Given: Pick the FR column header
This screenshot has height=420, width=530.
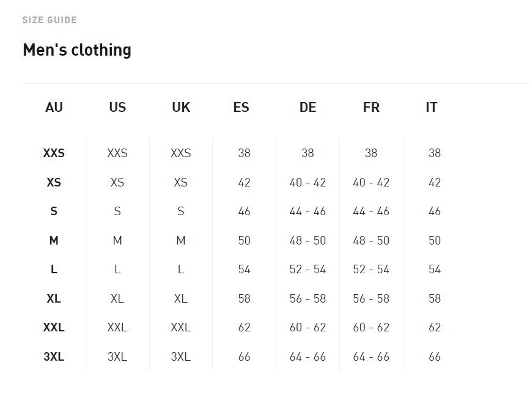Looking at the screenshot, I should pyautogui.click(x=371, y=107).
